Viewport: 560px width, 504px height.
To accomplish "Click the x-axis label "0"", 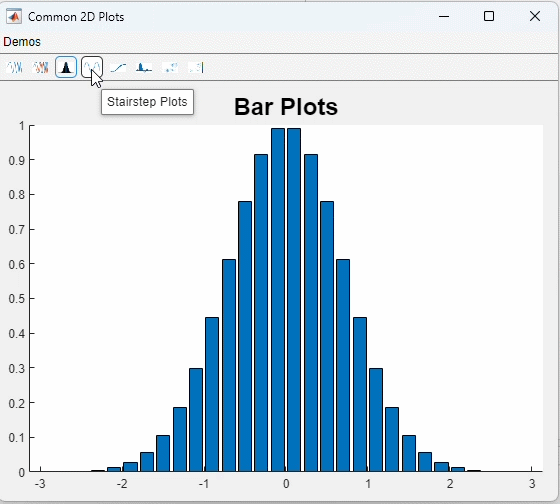I will coord(286,484).
